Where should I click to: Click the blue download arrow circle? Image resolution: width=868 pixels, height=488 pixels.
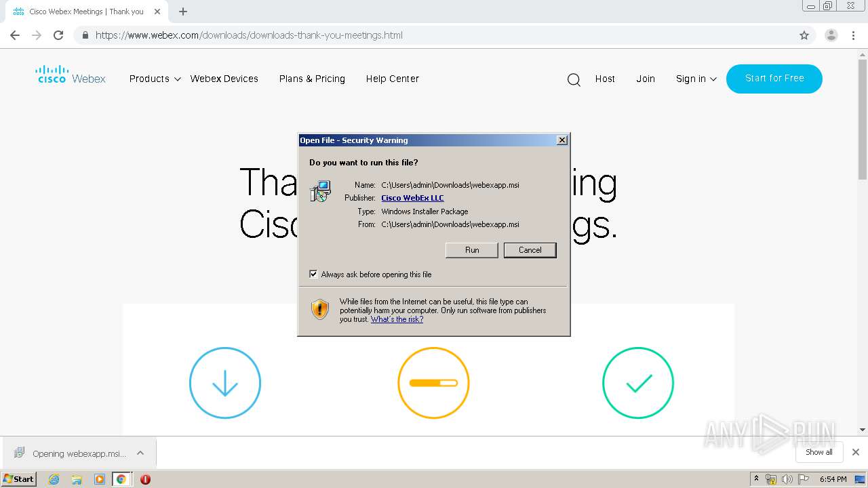click(x=225, y=383)
